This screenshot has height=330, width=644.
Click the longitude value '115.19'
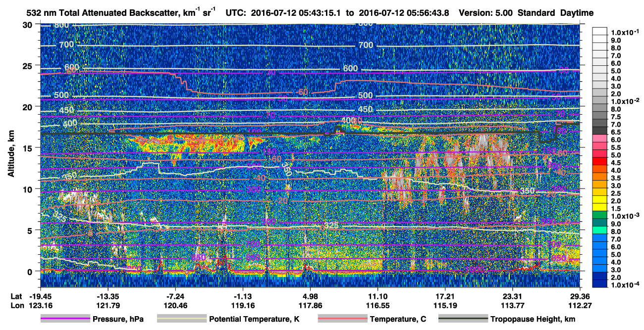coord(445,305)
